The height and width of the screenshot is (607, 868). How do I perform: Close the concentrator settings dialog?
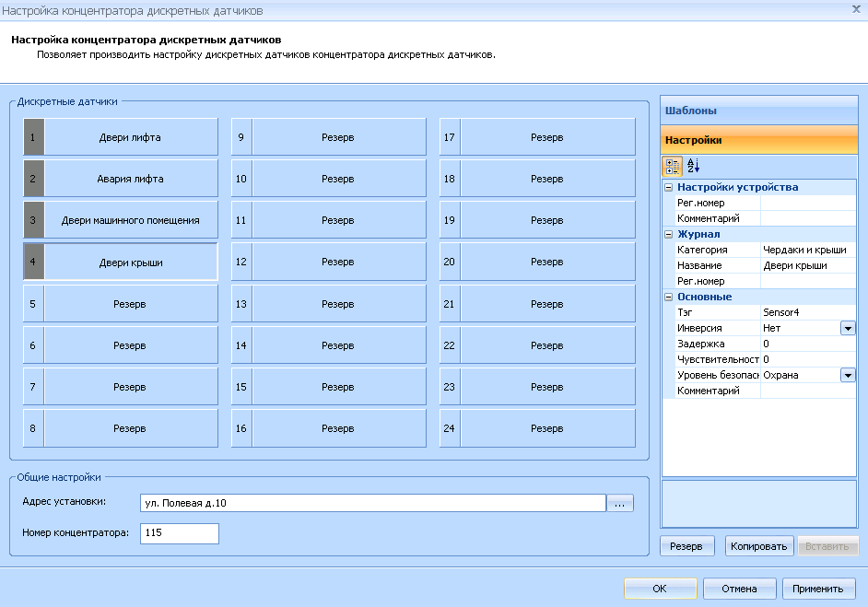856,9
